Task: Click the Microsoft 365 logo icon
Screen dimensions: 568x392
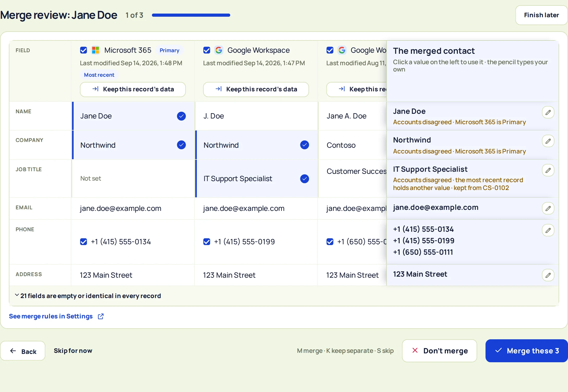Action: 96,50
